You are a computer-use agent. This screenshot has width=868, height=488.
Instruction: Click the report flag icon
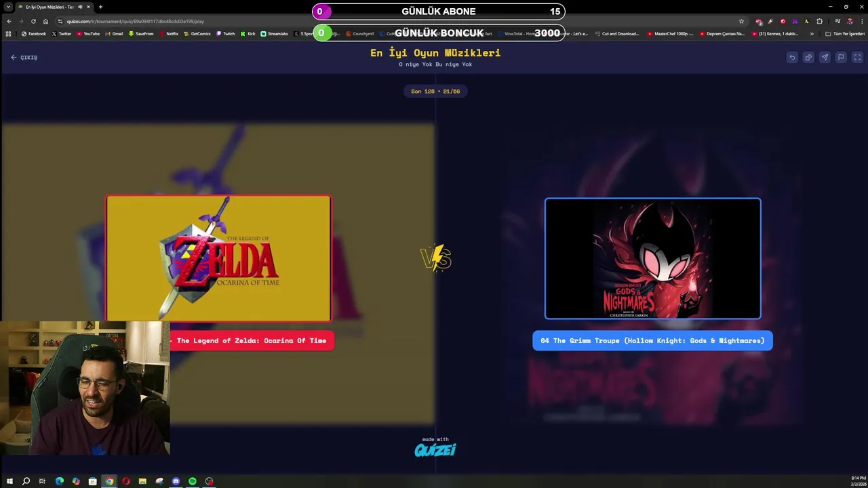tap(841, 58)
